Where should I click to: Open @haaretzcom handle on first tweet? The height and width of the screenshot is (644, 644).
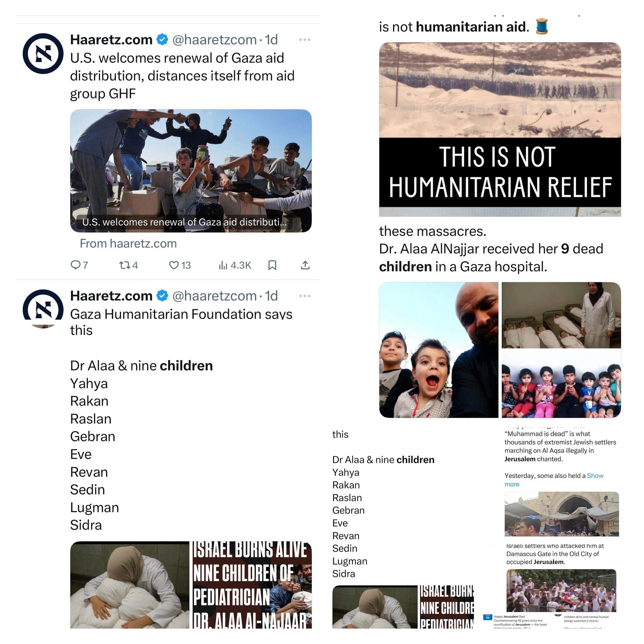pos(214,40)
